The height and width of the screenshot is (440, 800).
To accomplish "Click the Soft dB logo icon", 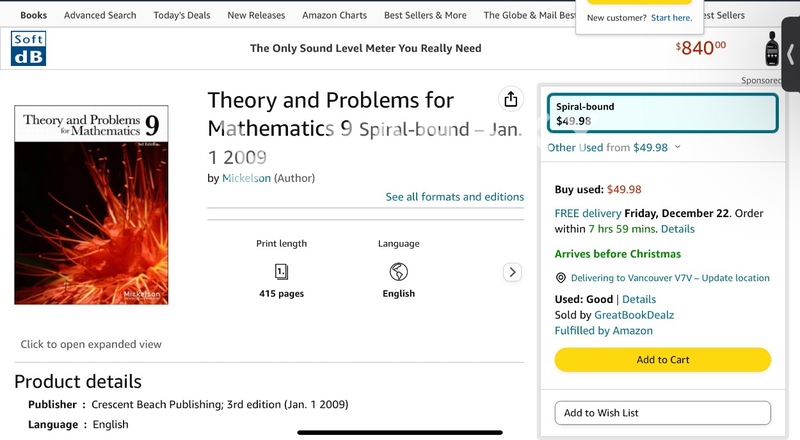I will point(28,49).
